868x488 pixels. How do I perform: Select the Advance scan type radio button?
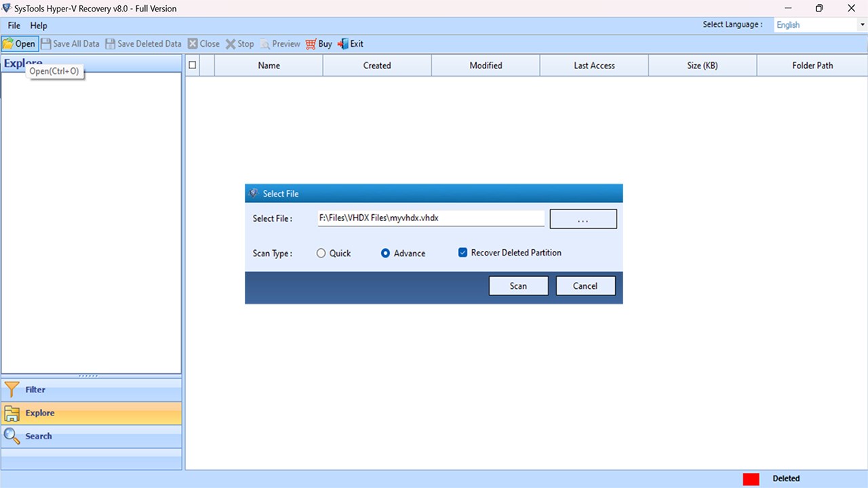pos(385,253)
